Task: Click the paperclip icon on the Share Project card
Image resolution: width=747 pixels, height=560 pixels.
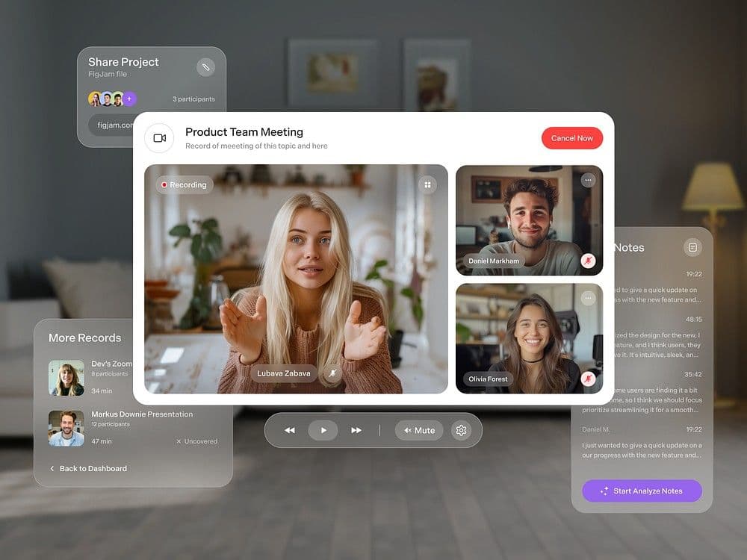Action: [x=206, y=66]
